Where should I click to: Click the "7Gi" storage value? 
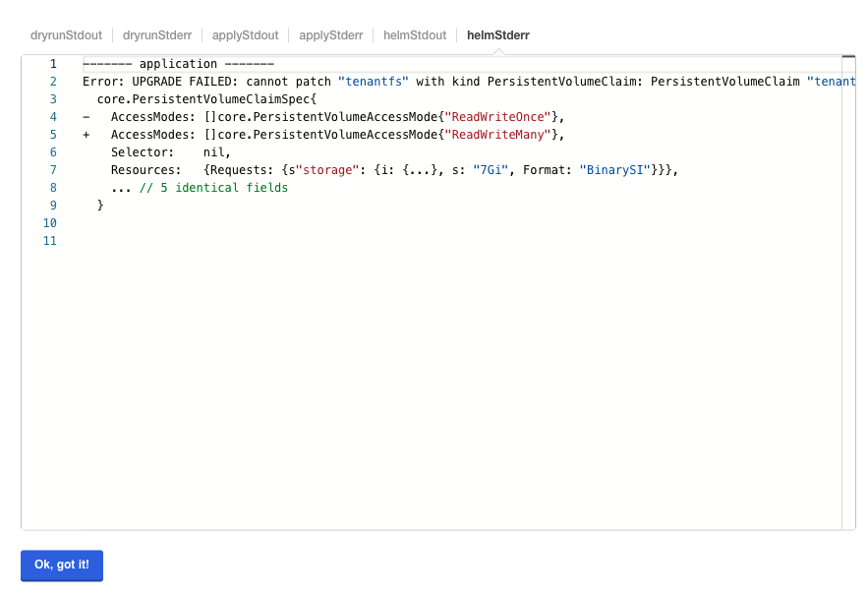tap(491, 170)
